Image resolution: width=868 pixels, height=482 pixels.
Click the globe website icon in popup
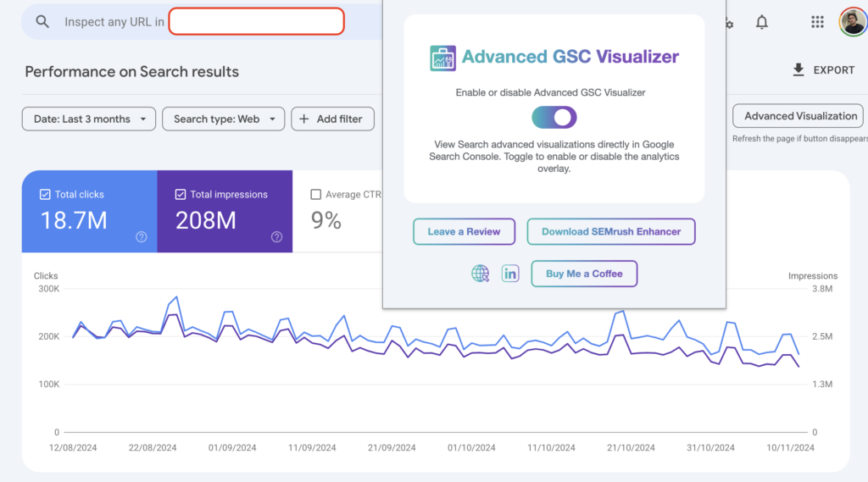[x=481, y=274]
